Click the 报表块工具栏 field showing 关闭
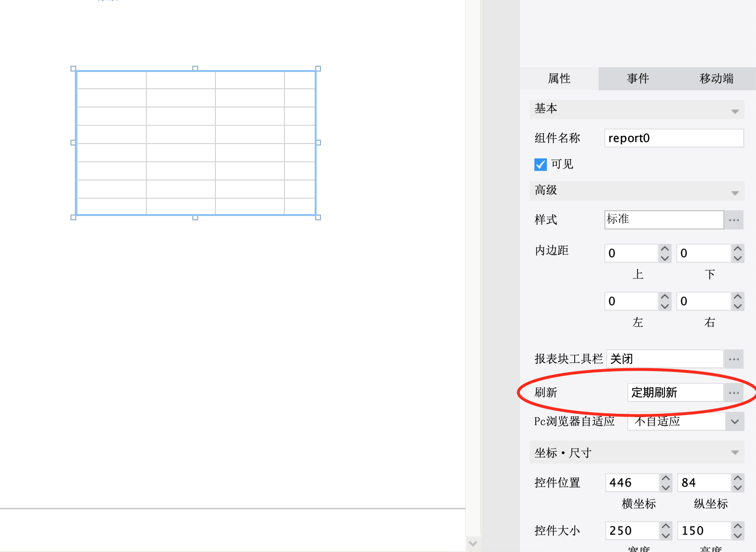 click(x=665, y=359)
